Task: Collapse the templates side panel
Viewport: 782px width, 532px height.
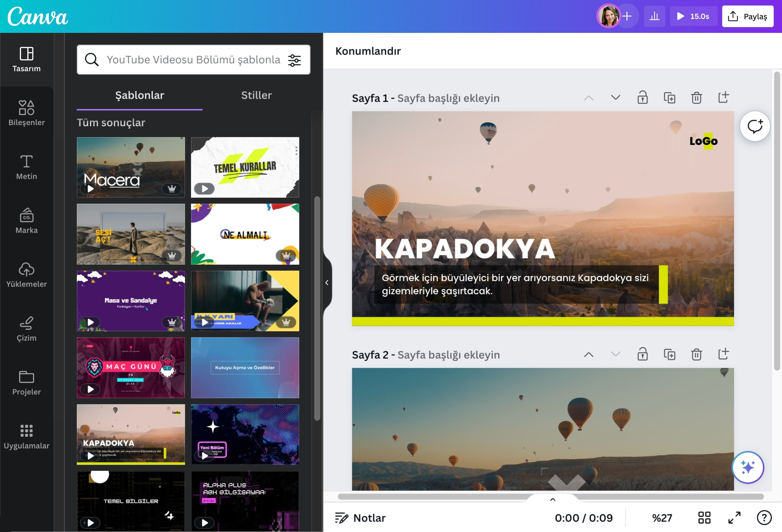Action: pos(327,282)
